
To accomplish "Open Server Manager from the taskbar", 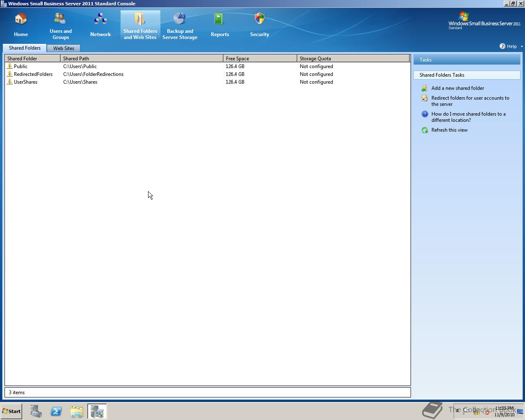I will point(36,411).
